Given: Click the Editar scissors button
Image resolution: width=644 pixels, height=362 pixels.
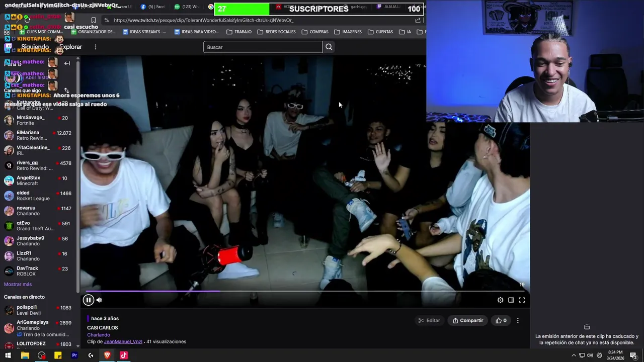Looking at the screenshot, I should pyautogui.click(x=429, y=320).
